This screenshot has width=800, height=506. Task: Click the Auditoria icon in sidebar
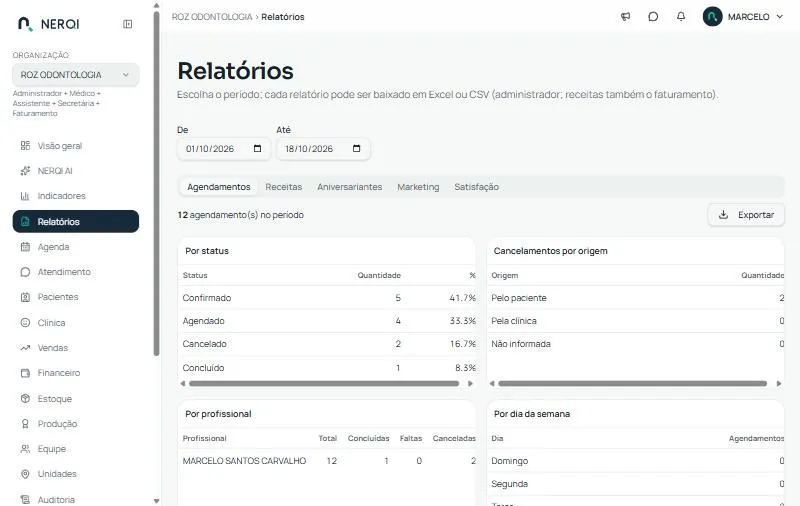(x=25, y=499)
